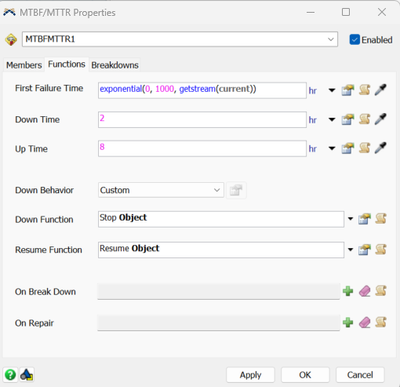Click the Cancel button
Screen dimensions: 400x387
point(360,375)
